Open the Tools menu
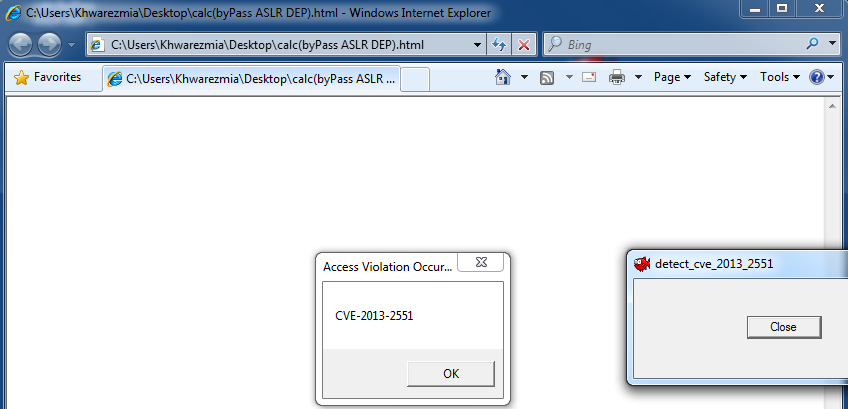Screen dimensions: 848x409 coord(780,77)
